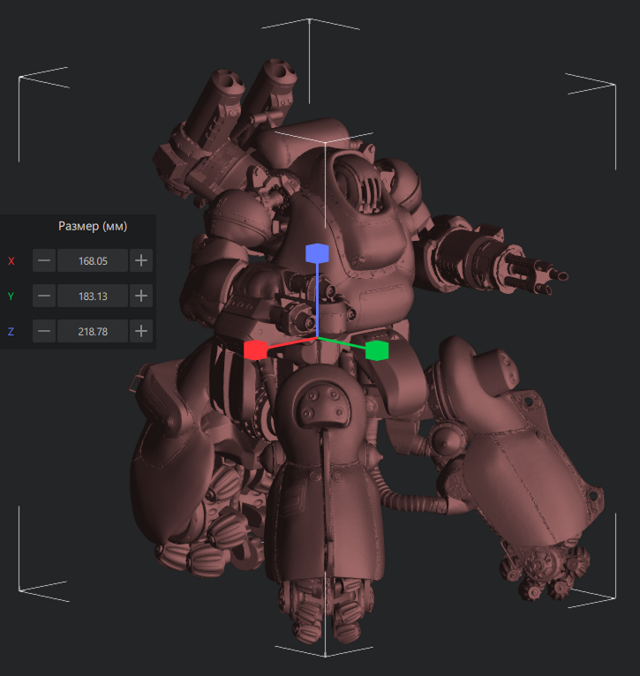Screen dimensions: 640x676
Task: Increase the Y size with plus button
Action: pos(142,296)
